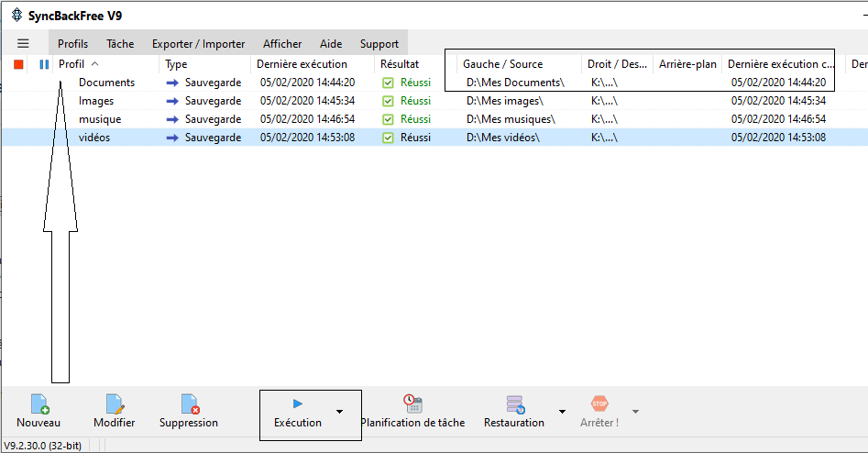The height and width of the screenshot is (453, 868).
Task: Sort by Gauche / Source column header
Action: coord(502,64)
